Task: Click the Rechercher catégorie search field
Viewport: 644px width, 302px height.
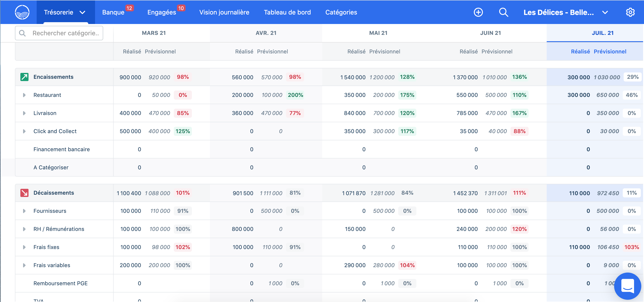Action: 65,33
